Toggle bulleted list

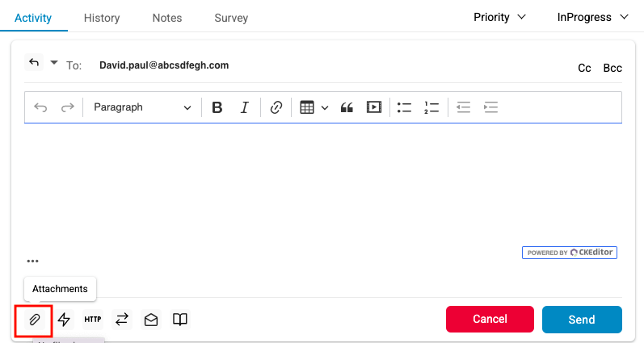[405, 107]
